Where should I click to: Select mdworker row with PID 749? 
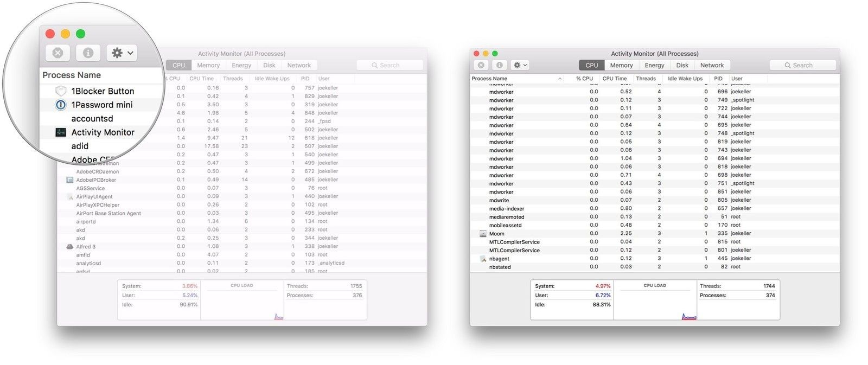click(655, 100)
